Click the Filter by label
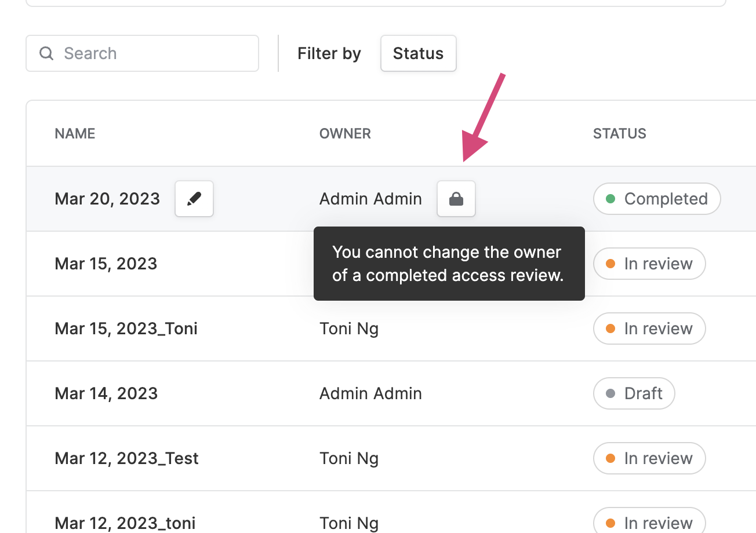Viewport: 756px width, 533px height. coord(329,53)
